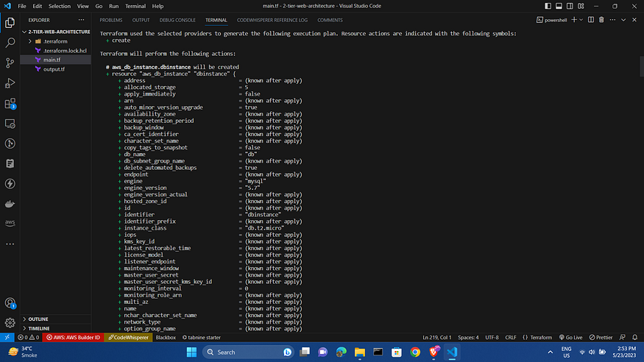This screenshot has height=362, width=644.
Task: Open the Thunder lightning bolt icon
Action: click(10, 184)
